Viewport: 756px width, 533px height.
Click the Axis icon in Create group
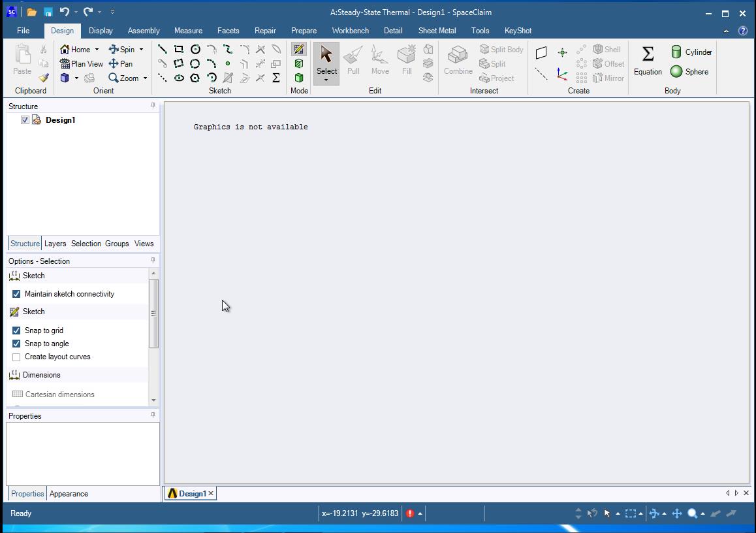pyautogui.click(x=541, y=74)
